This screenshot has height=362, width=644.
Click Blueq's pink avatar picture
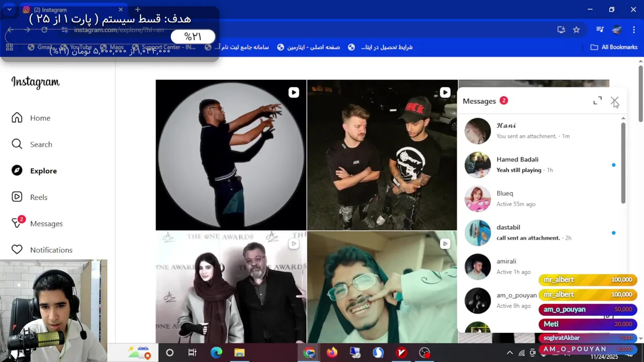pos(477,199)
